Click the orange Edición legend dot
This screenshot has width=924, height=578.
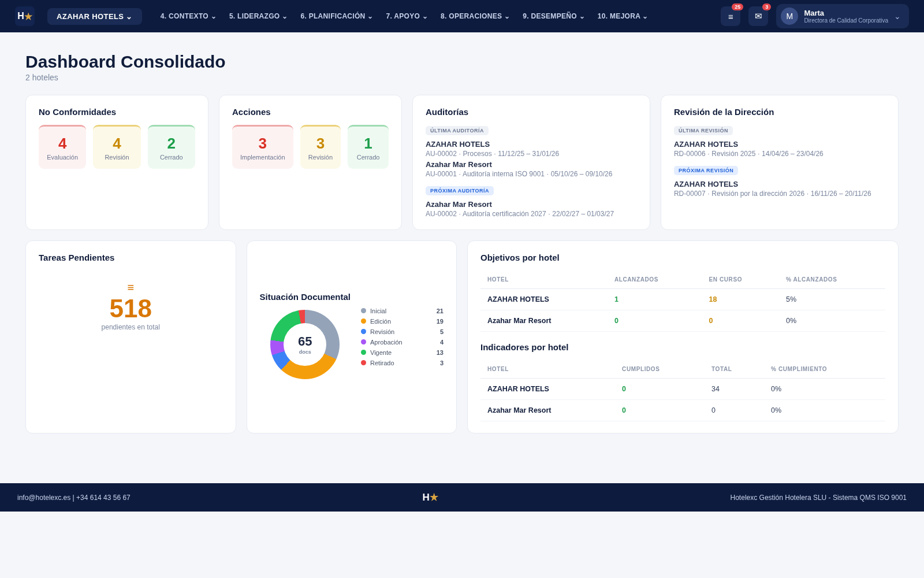tap(364, 321)
